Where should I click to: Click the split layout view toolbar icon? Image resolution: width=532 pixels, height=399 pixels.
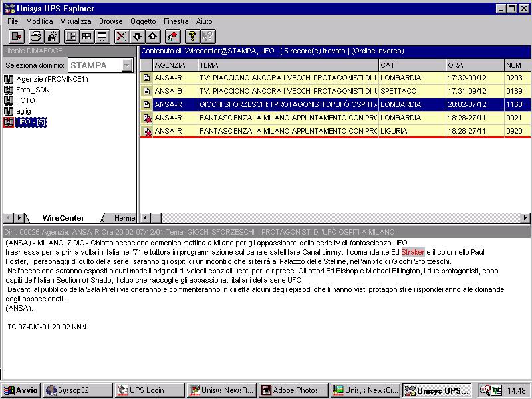[x=71, y=37]
